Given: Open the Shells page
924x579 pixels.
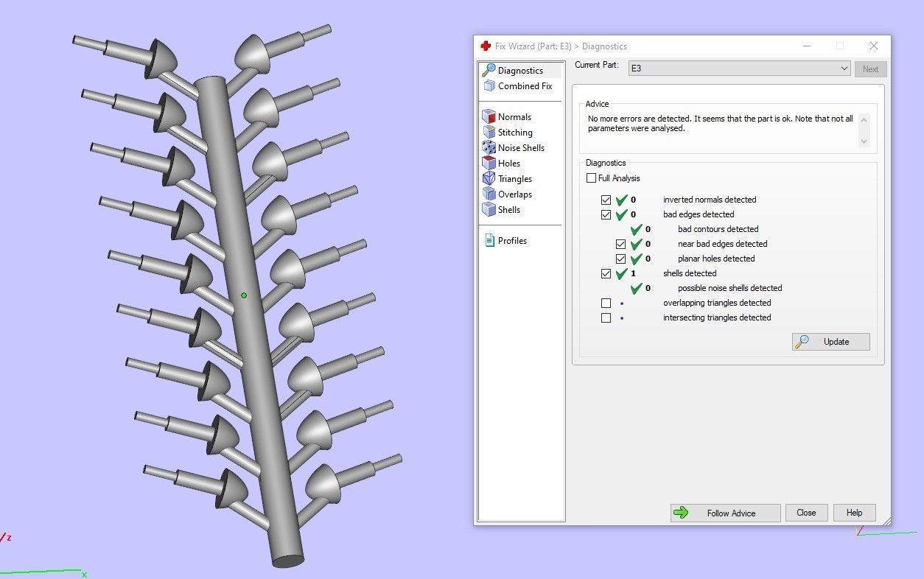Looking at the screenshot, I should pos(509,210).
